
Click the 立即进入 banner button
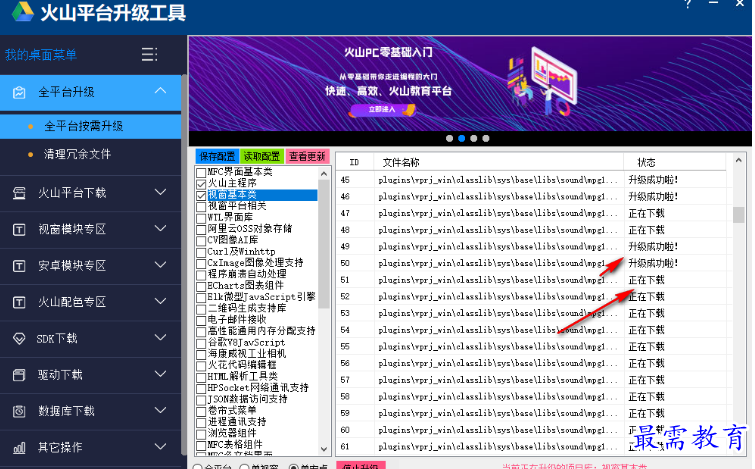tap(383, 110)
